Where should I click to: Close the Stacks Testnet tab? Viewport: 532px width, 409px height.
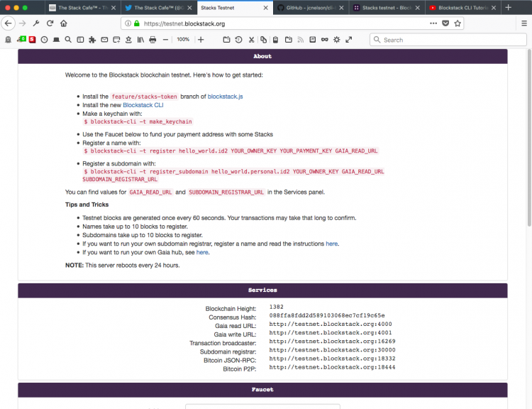(266, 8)
